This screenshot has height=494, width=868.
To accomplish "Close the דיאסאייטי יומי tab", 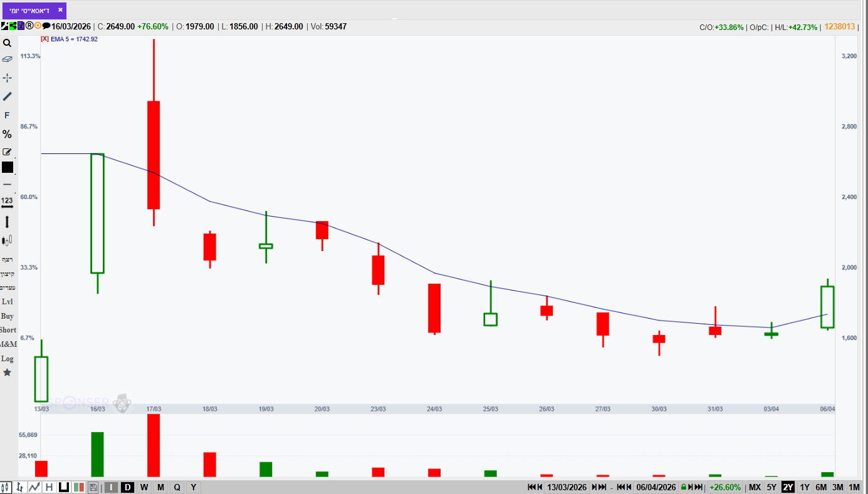I will click(60, 10).
